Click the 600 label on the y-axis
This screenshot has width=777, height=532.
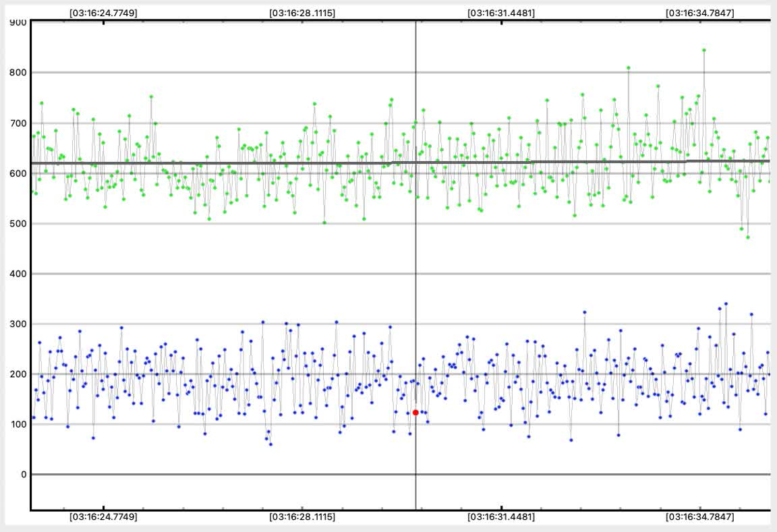(18, 173)
